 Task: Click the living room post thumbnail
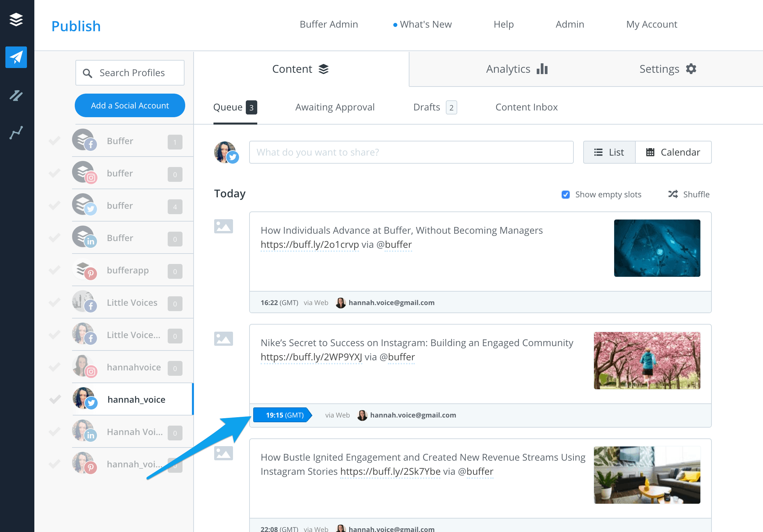pyautogui.click(x=647, y=475)
